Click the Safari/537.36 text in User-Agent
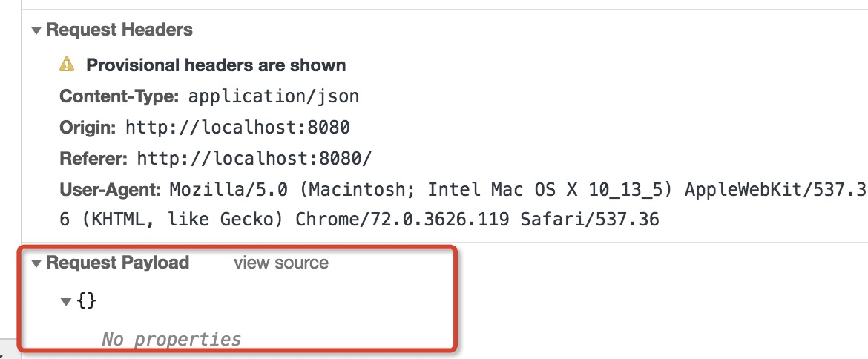This screenshot has height=359, width=868. [590, 220]
